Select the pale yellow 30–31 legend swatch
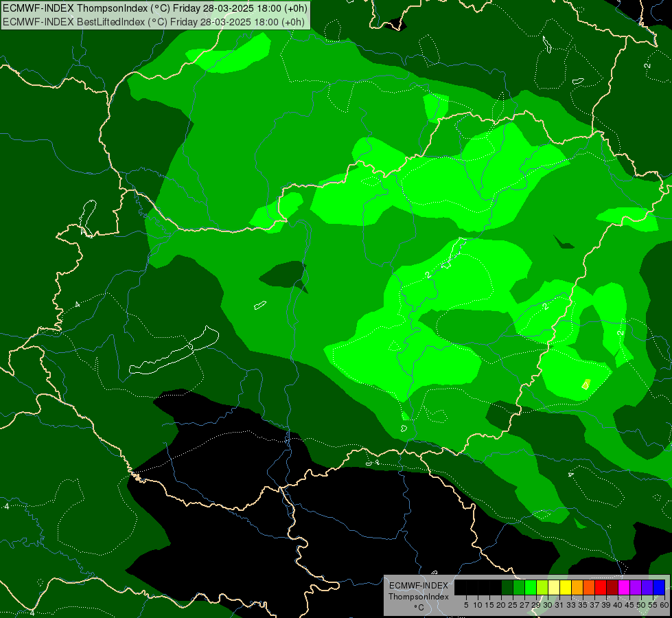The width and height of the screenshot is (672, 618). click(x=554, y=587)
